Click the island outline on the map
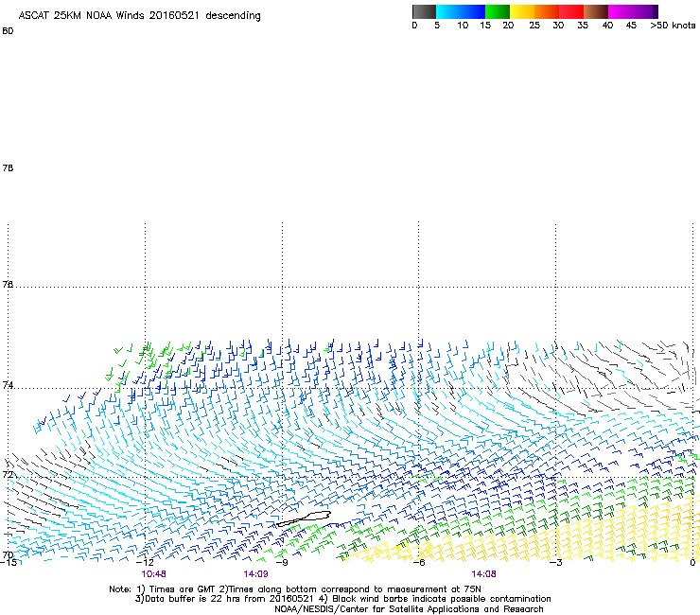This screenshot has width=700, height=615. pos(304,518)
